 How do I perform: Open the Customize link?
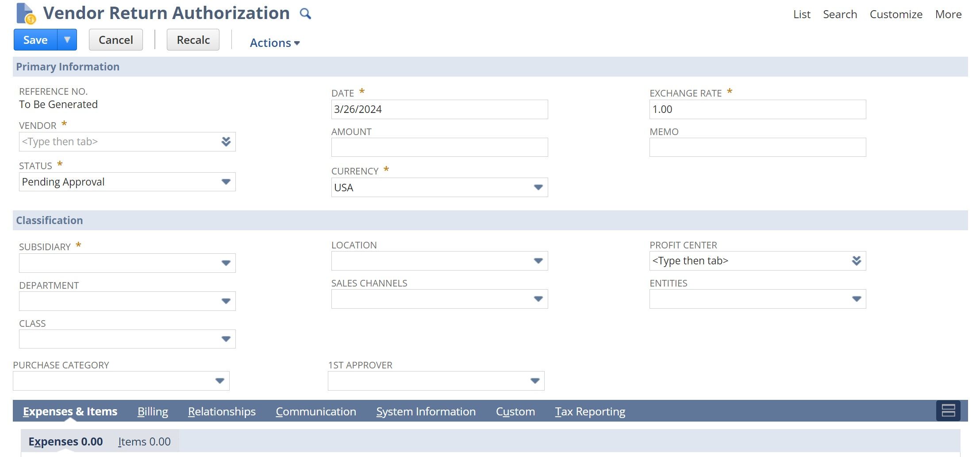pos(895,14)
